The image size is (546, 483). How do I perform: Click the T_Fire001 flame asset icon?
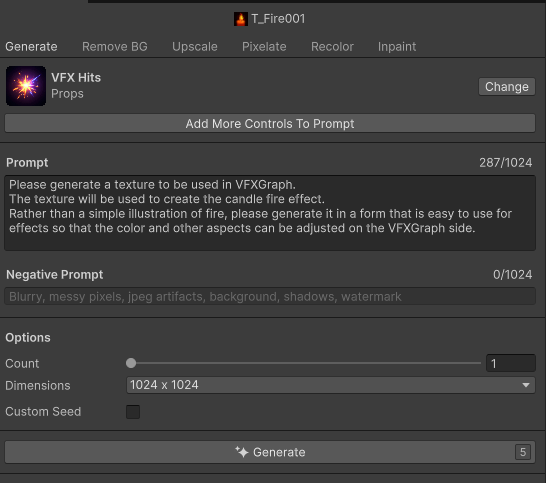pyautogui.click(x=241, y=19)
